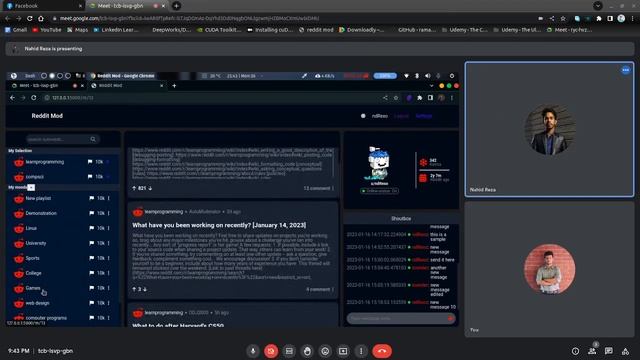The height and width of the screenshot is (360, 640).
Task: Open emoji reactions in Meet
Action: (325, 351)
